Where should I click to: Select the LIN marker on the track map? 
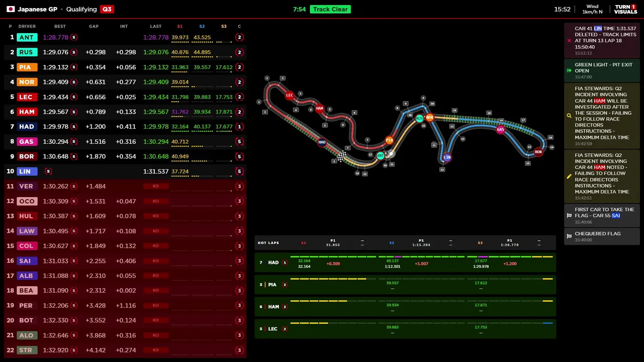click(x=447, y=158)
